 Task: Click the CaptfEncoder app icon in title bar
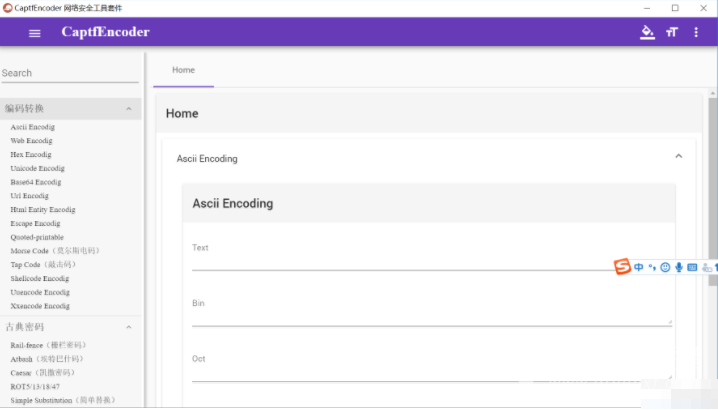pos(7,8)
